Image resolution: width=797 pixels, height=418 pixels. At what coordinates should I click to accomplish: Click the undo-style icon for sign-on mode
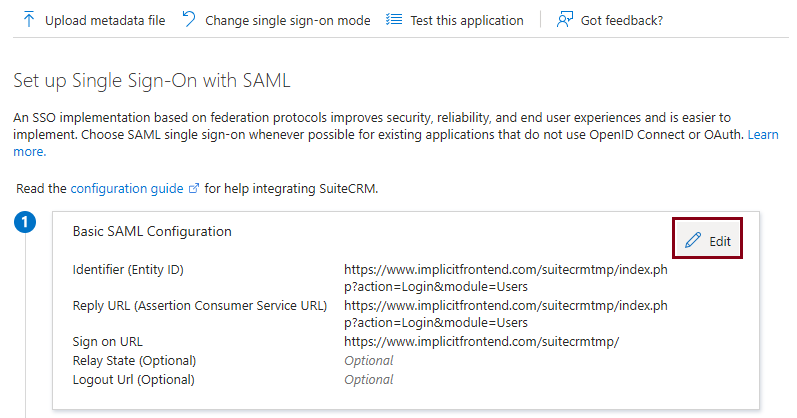tap(189, 19)
